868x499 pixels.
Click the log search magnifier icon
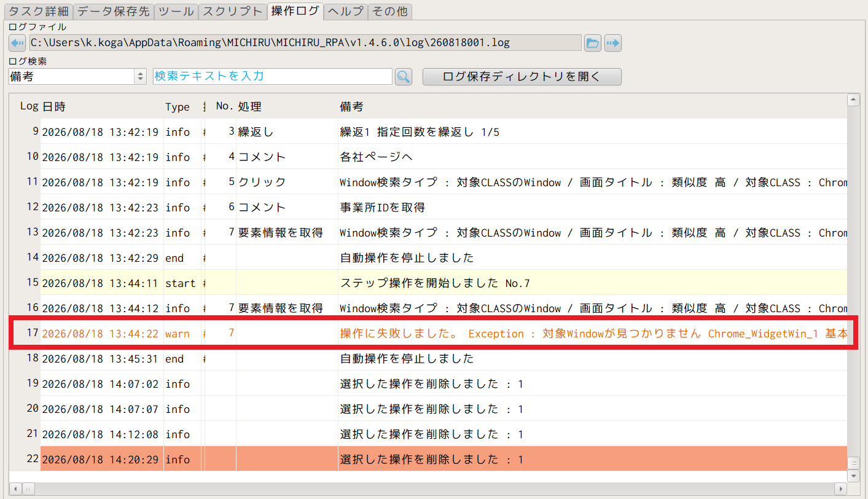[x=403, y=77]
